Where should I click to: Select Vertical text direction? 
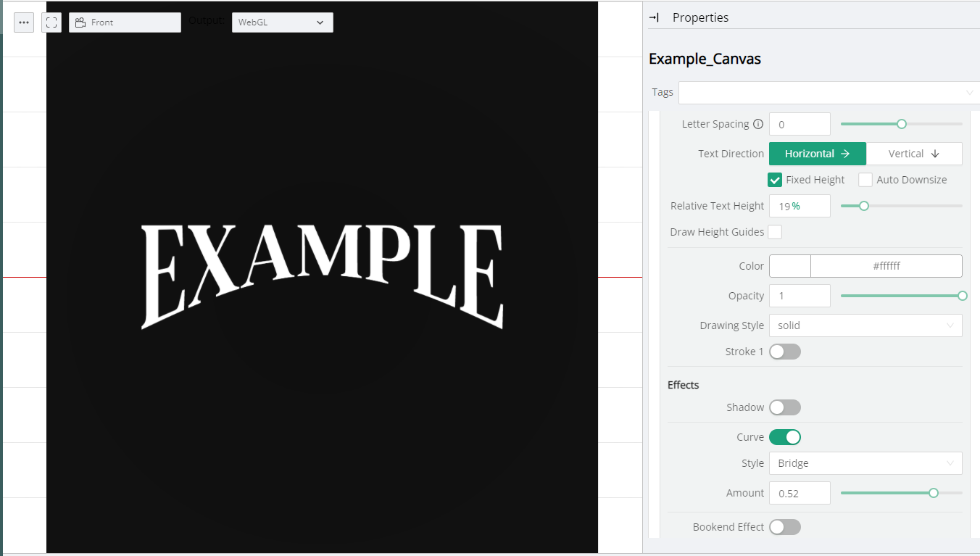[914, 154]
